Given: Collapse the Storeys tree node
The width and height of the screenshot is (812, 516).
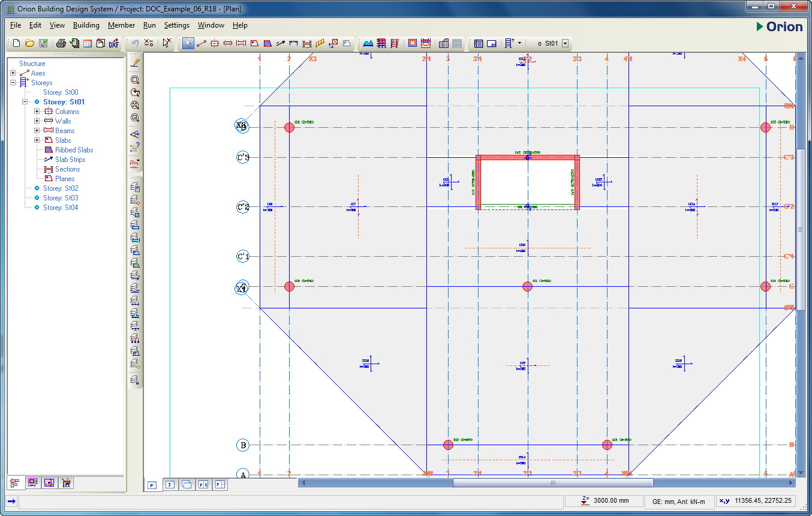Looking at the screenshot, I should [13, 83].
